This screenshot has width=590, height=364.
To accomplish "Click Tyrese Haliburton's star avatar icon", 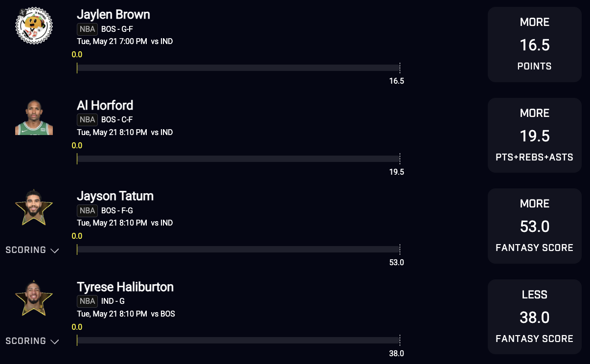I will (x=34, y=298).
